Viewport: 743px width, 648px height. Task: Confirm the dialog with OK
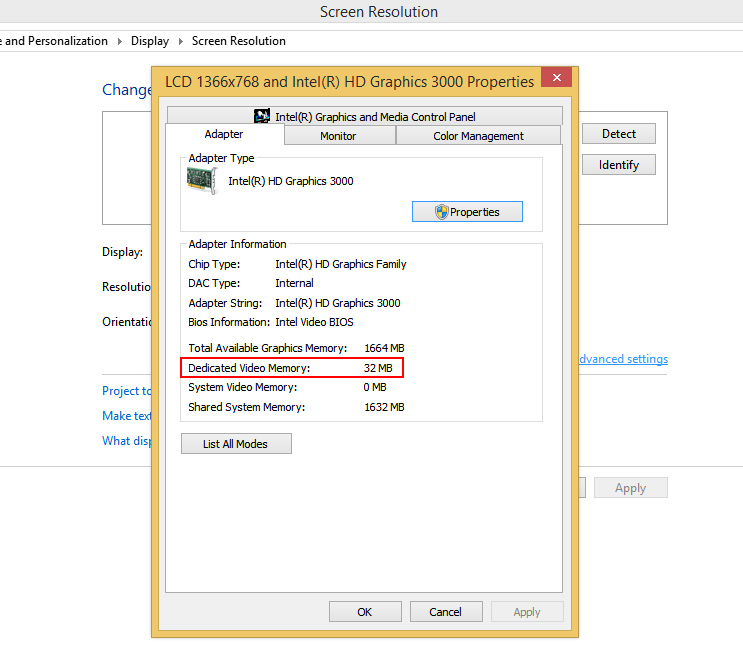pyautogui.click(x=365, y=612)
